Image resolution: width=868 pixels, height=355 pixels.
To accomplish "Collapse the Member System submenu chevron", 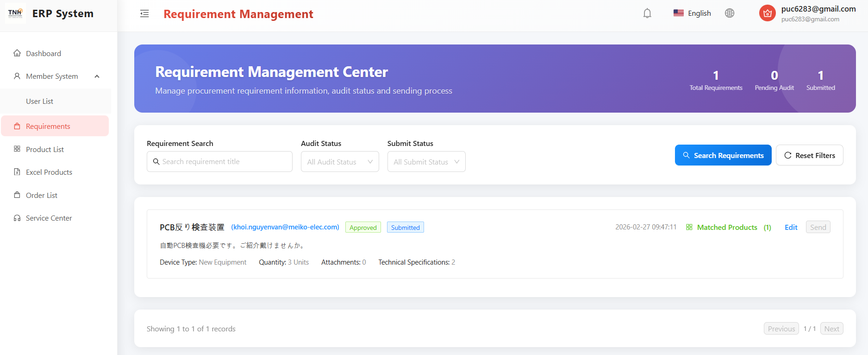I will (97, 76).
